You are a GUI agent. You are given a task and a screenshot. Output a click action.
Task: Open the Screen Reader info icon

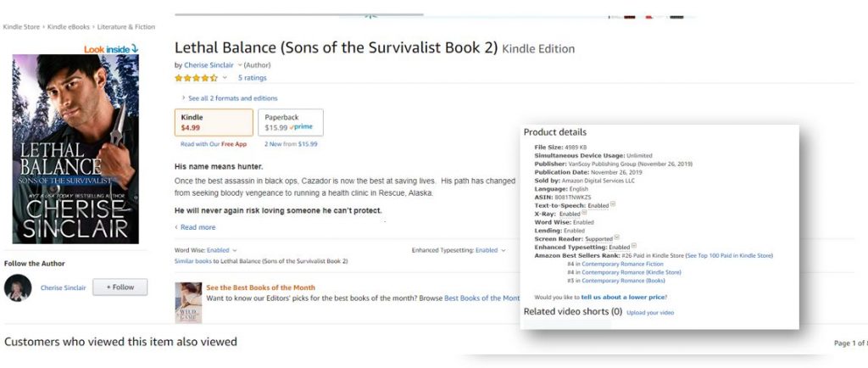617,237
